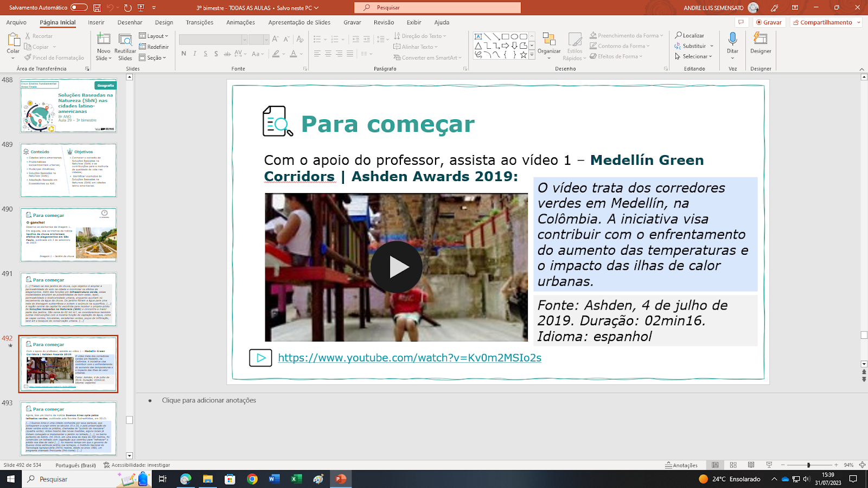Expand shapes gallery more arrow
Screen dimensions: 868x488
[532, 55]
